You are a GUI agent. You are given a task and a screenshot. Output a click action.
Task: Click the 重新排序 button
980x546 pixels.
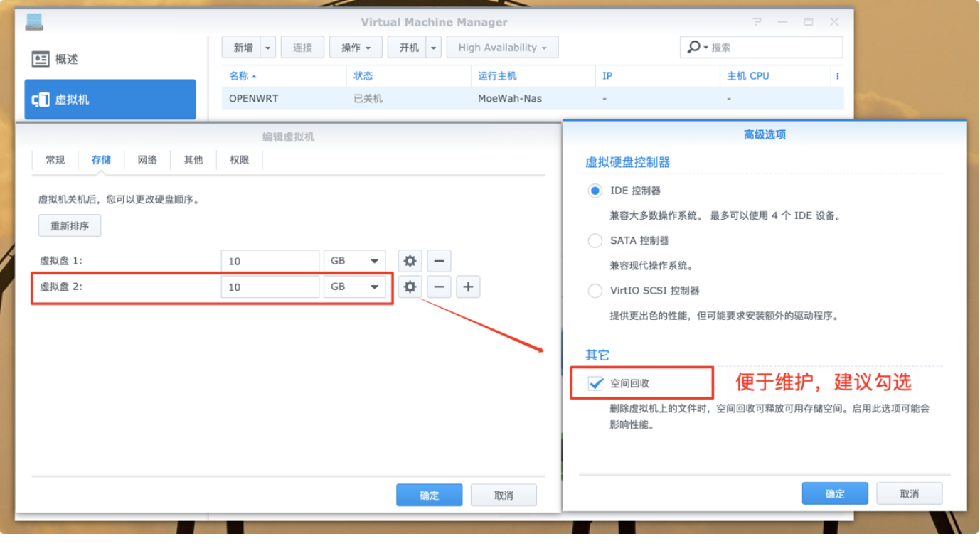pos(70,226)
